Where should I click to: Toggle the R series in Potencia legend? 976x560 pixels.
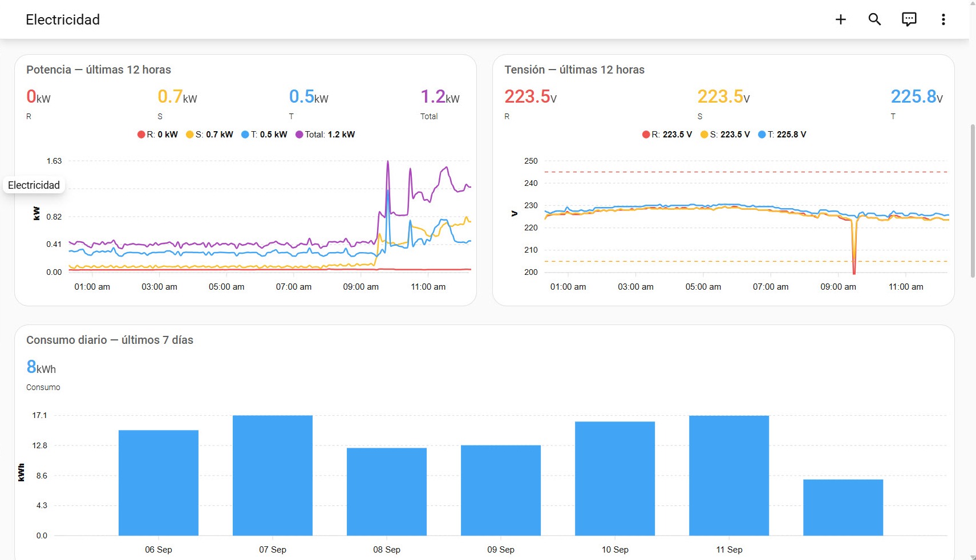coord(157,135)
